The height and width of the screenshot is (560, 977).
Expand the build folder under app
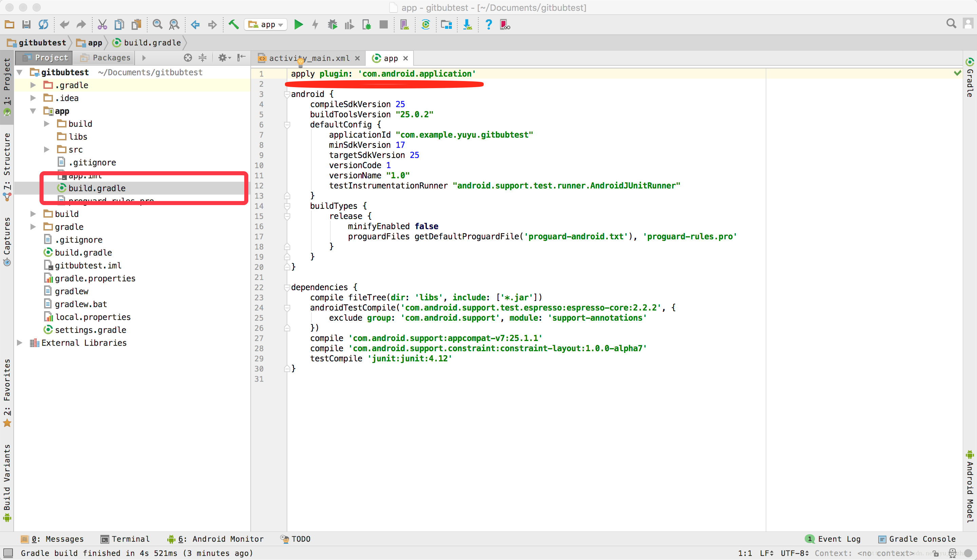pos(46,124)
